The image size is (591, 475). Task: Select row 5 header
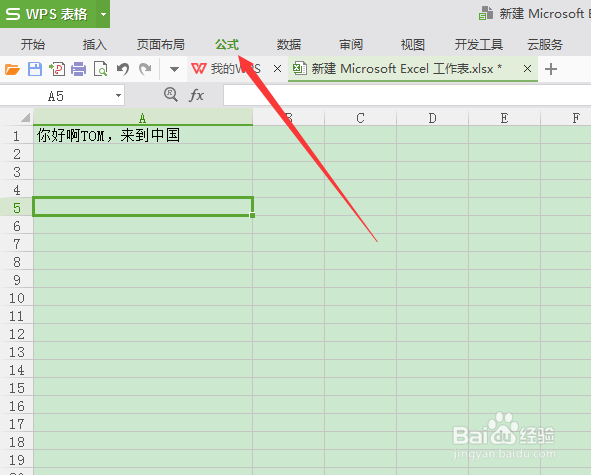[16, 207]
